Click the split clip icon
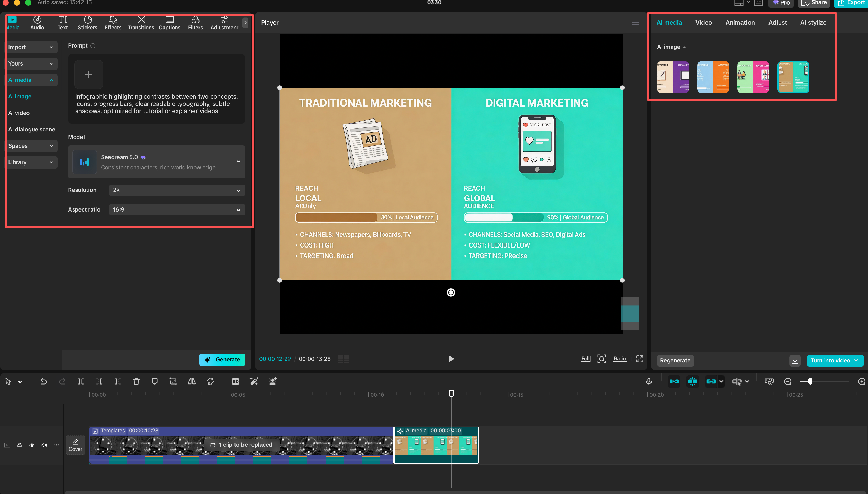868x494 pixels. pos(81,381)
